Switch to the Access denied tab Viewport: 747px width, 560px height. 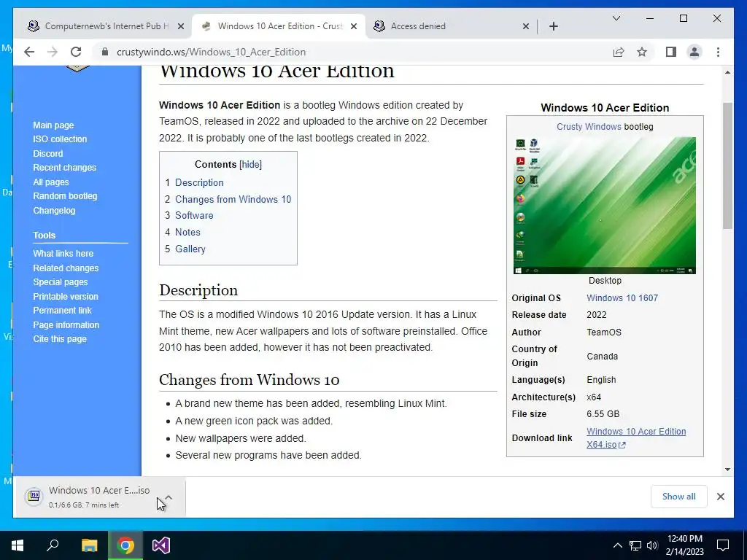[x=450, y=26]
